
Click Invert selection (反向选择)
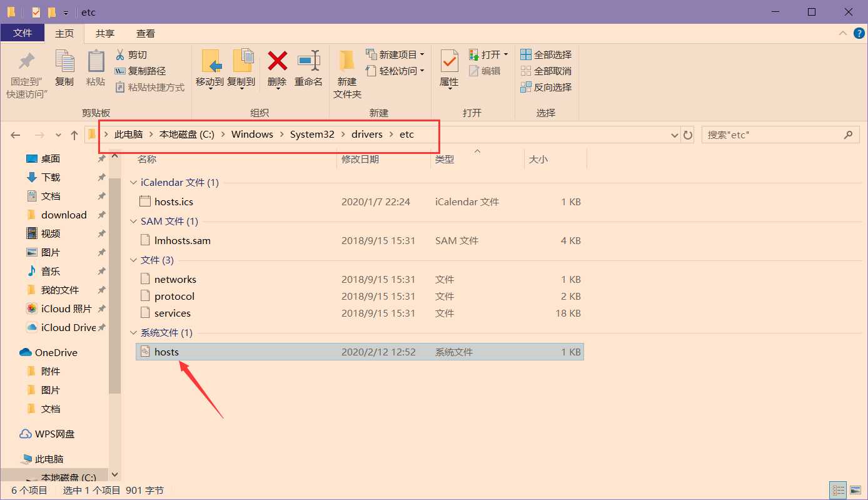pyautogui.click(x=546, y=87)
